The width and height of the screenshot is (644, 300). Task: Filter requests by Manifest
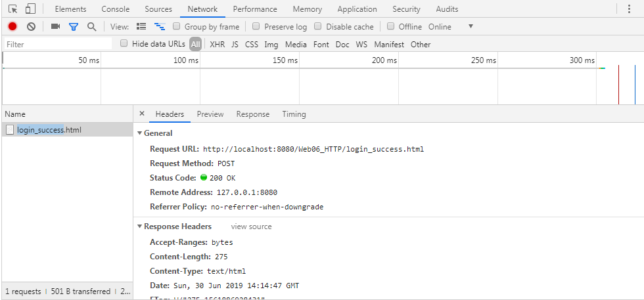tap(389, 45)
